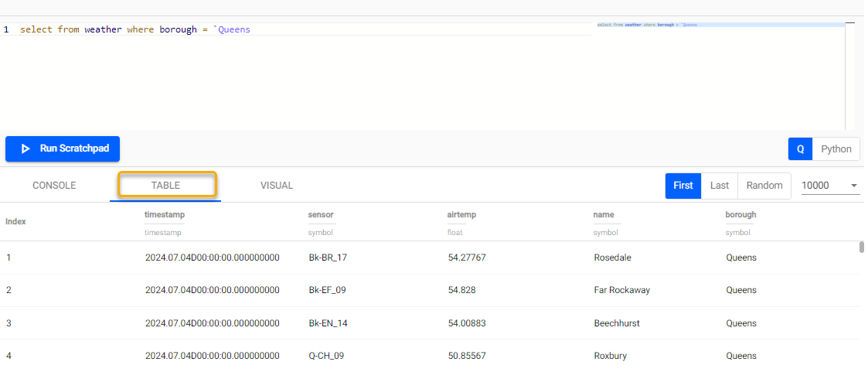Click the word Queens in the query

click(234, 29)
